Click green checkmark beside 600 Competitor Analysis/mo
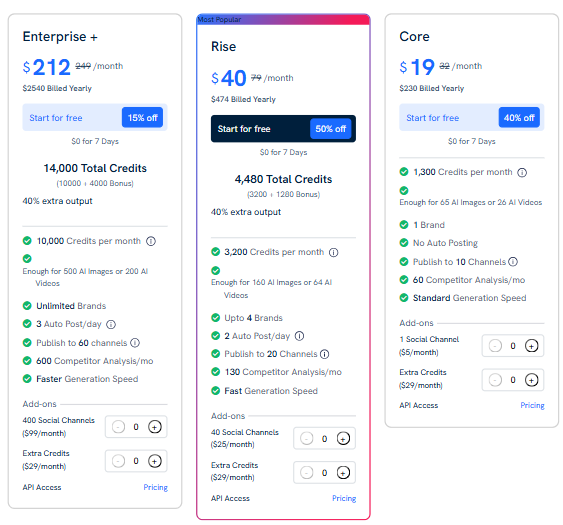563x525 pixels. pos(27,361)
